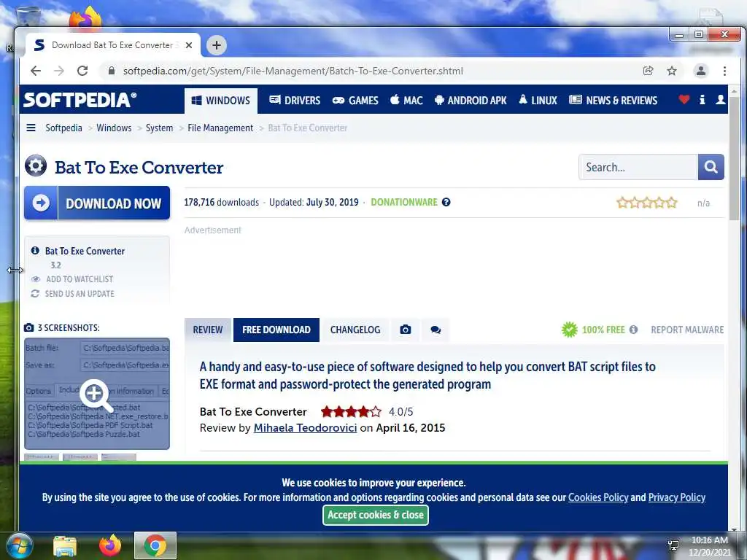The image size is (747, 560).
Task: Switch to the CHANGELOG tab
Action: click(355, 330)
